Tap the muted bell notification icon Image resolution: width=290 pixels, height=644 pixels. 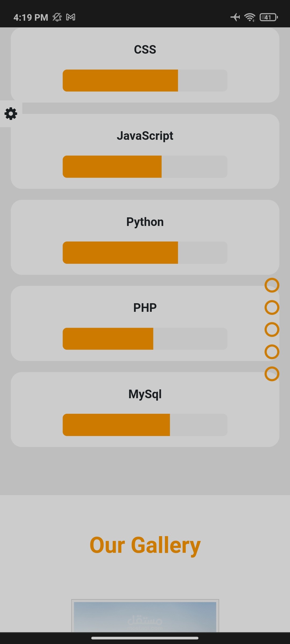(x=57, y=17)
